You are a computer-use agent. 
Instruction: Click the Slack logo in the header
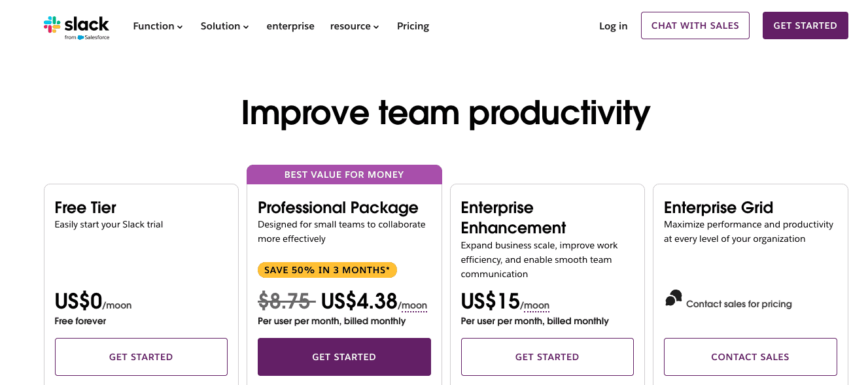[76, 25]
